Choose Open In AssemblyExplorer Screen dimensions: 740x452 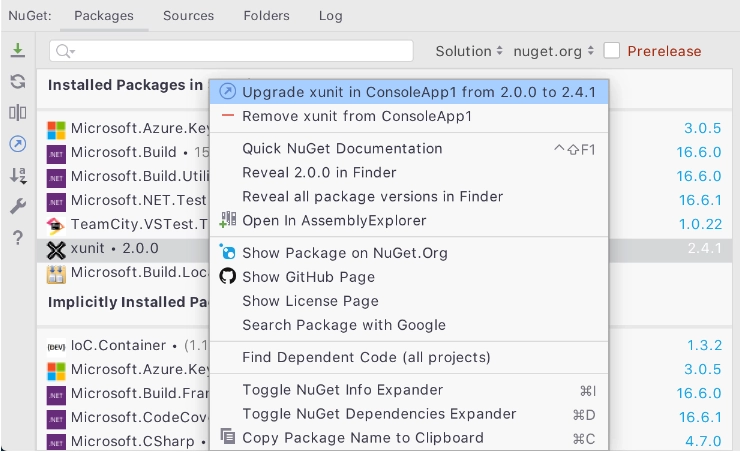pyautogui.click(x=409, y=221)
